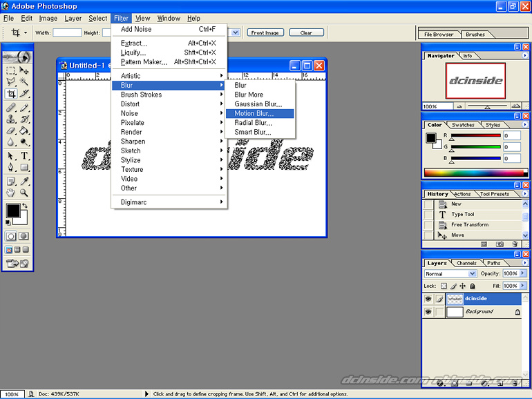Enable Quick Mask mode button
The image size is (532, 399).
point(23,236)
